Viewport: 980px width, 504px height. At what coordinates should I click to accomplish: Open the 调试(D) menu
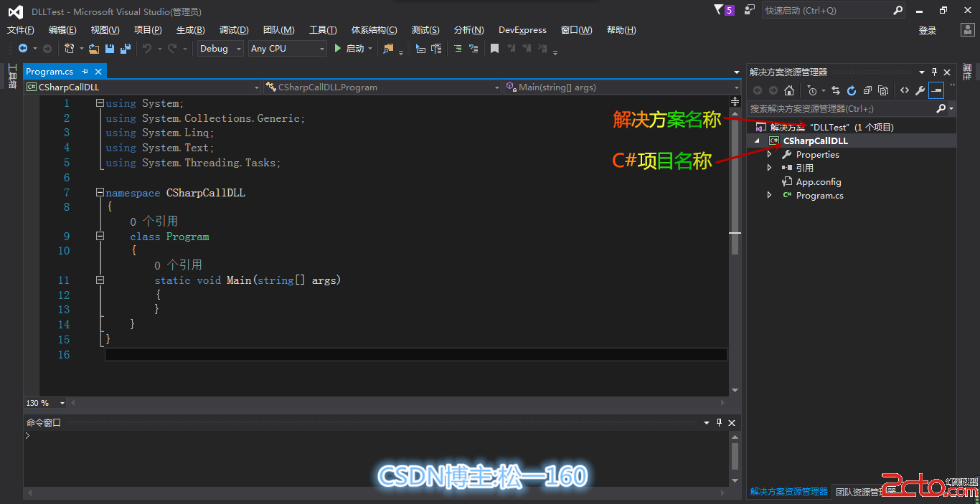pyautogui.click(x=234, y=30)
